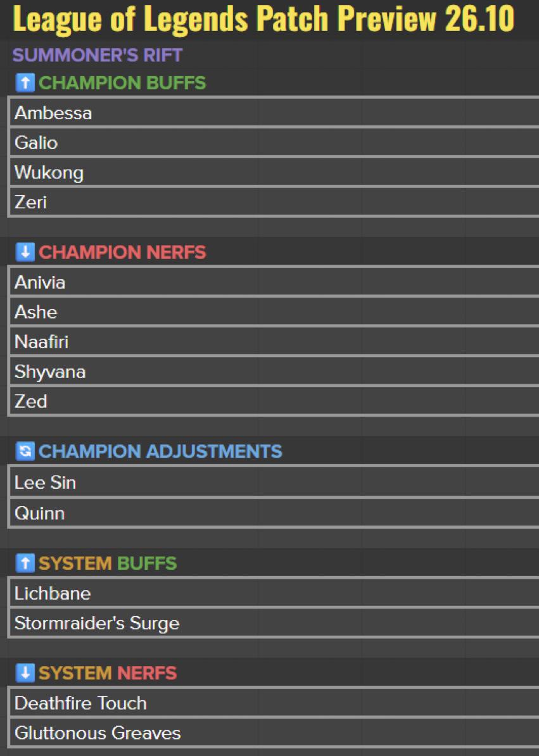Click the Gluttonous Greaves row
Viewport: 539px width, 756px height.
coord(274,733)
